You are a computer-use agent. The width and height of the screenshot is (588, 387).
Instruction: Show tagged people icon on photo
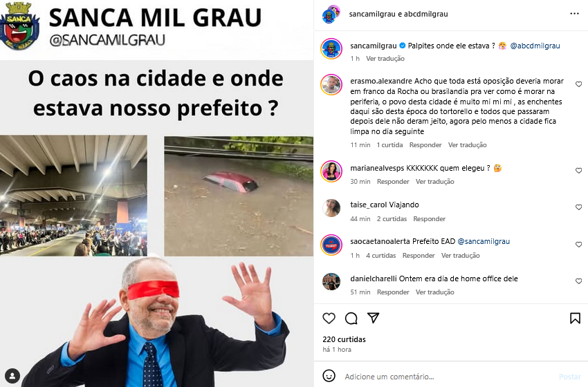click(12, 376)
